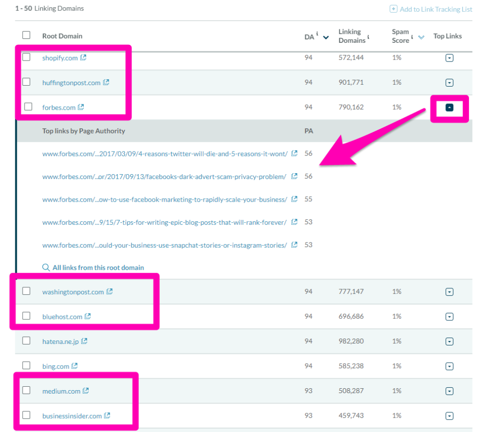504x432 pixels.
Task: Open the 7-tips-for-writing-epic-blog-posts Forbes link
Action: point(164,222)
